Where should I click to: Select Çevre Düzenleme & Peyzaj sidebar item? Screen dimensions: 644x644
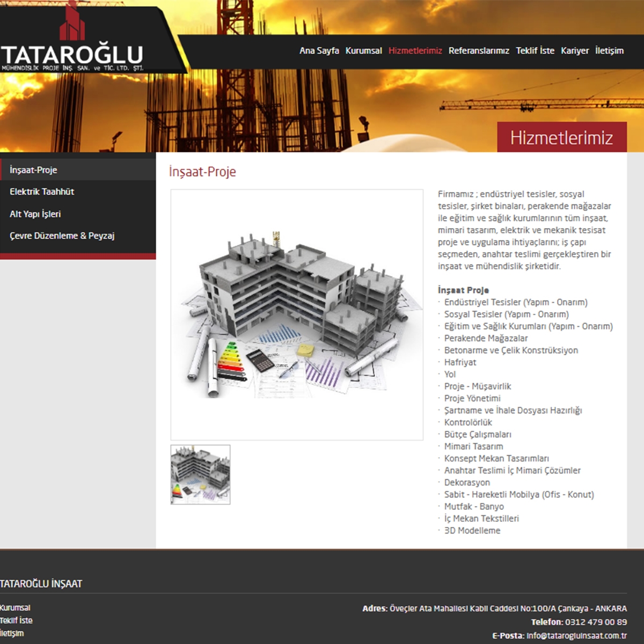pyautogui.click(x=62, y=236)
